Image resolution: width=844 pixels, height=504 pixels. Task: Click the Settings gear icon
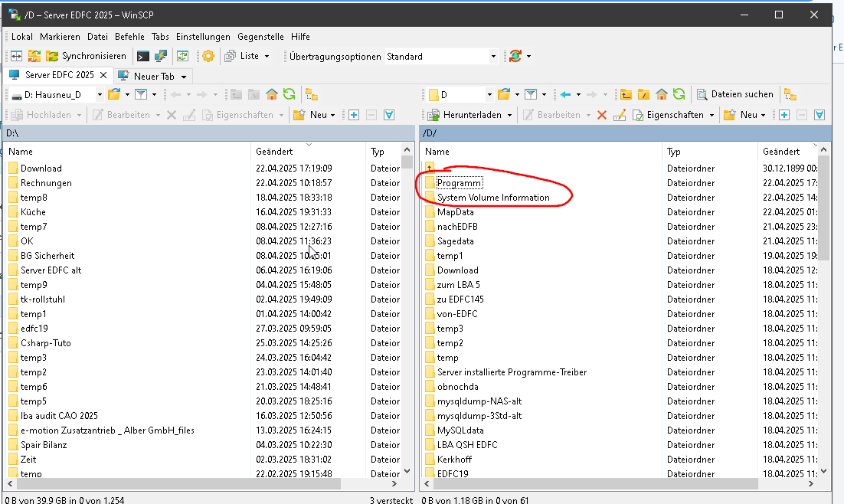click(x=208, y=56)
